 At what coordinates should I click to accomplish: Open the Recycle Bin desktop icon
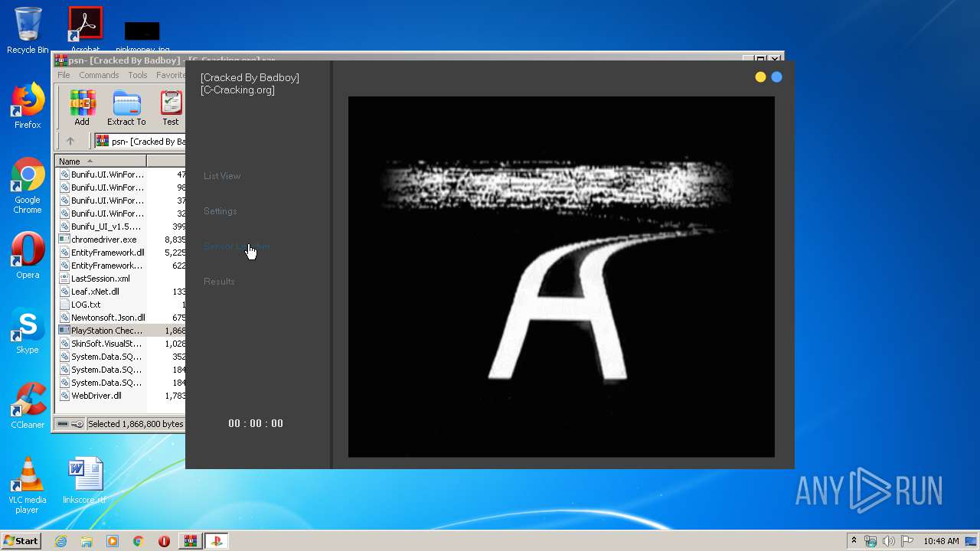click(28, 31)
